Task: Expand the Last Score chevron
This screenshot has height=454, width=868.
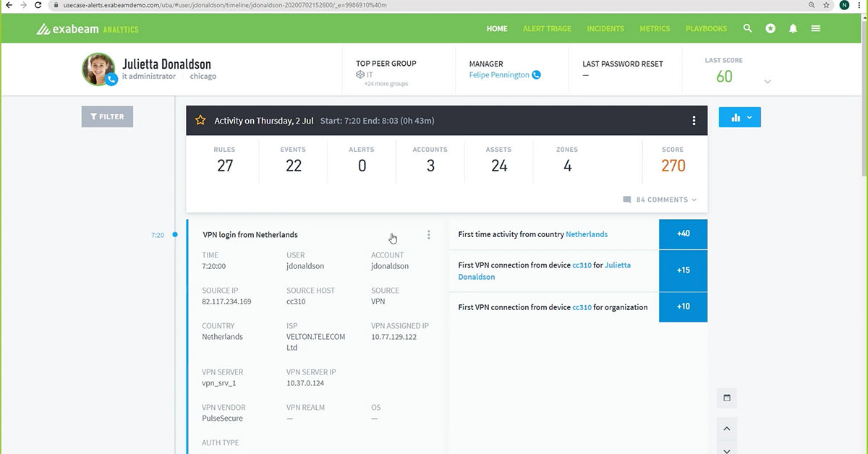Action: click(767, 82)
